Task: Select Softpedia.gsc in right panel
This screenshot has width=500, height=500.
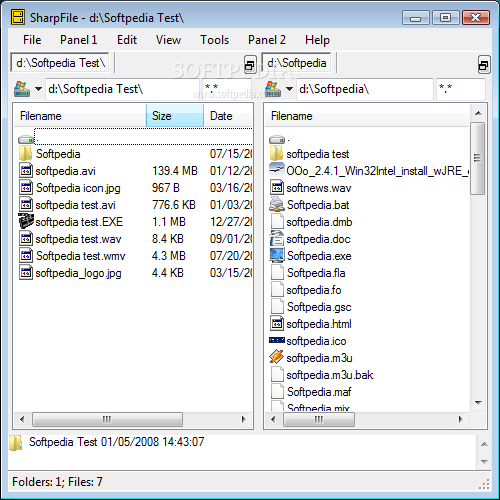Action: (319, 307)
